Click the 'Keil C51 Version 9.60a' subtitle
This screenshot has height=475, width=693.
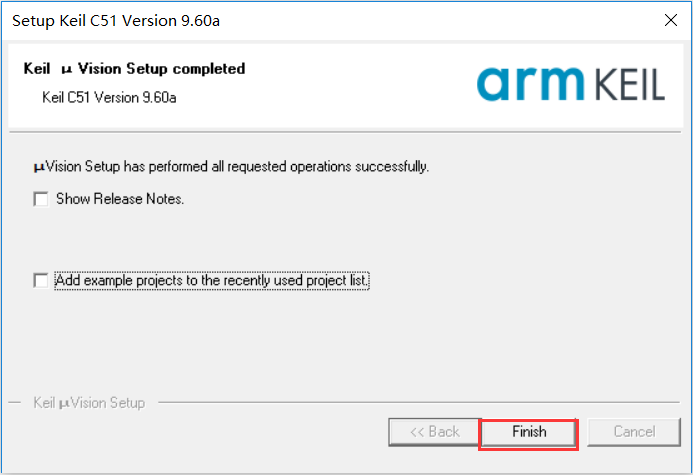point(110,97)
